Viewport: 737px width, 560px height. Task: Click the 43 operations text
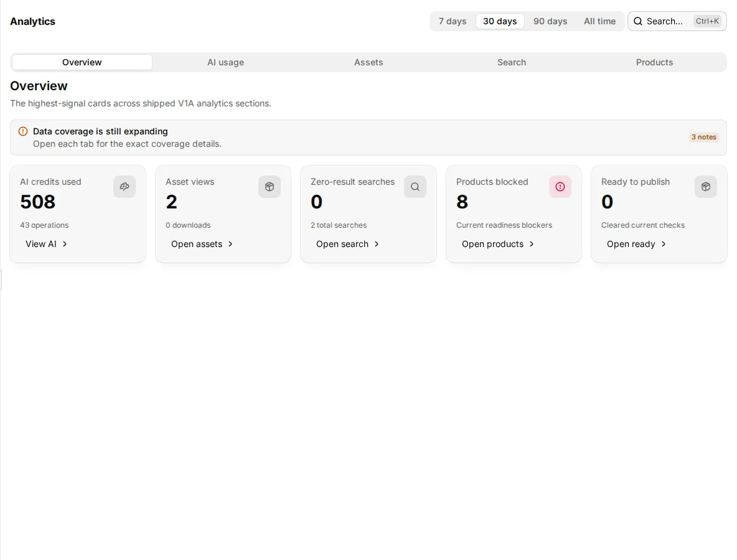click(x=44, y=225)
